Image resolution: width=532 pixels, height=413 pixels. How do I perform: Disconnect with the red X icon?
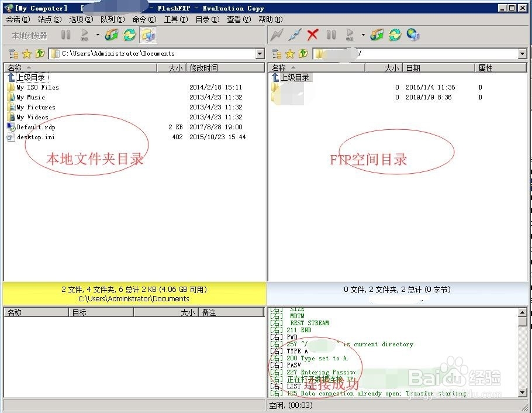click(313, 35)
